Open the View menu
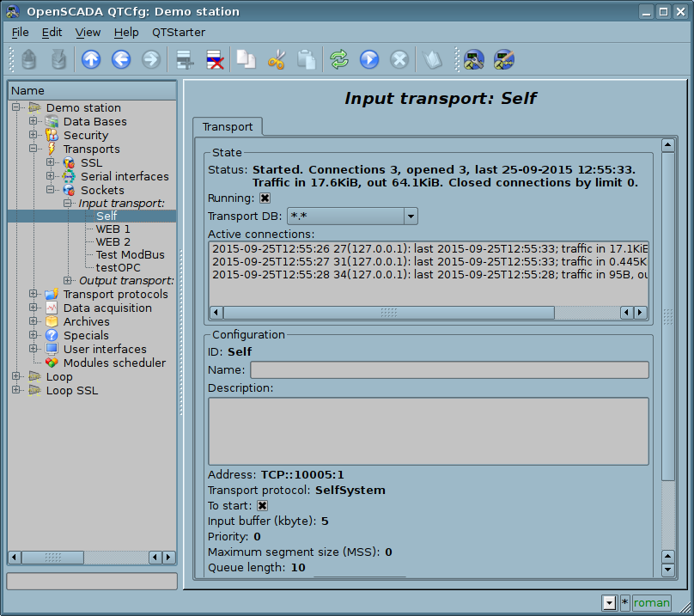The height and width of the screenshot is (616, 694). pos(88,33)
